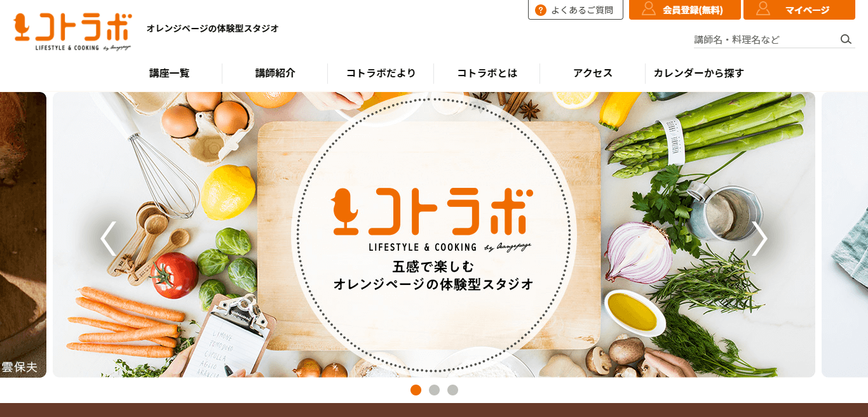Select the third carousel dot

point(452,390)
